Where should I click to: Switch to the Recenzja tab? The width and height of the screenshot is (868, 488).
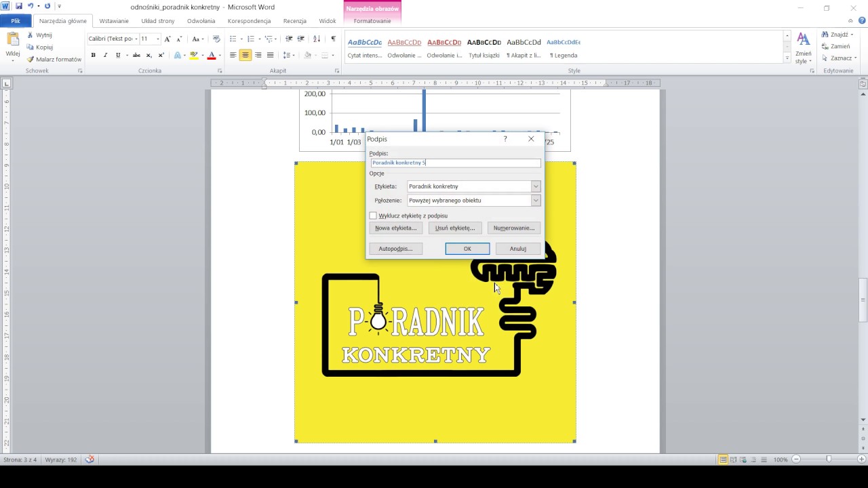point(294,21)
